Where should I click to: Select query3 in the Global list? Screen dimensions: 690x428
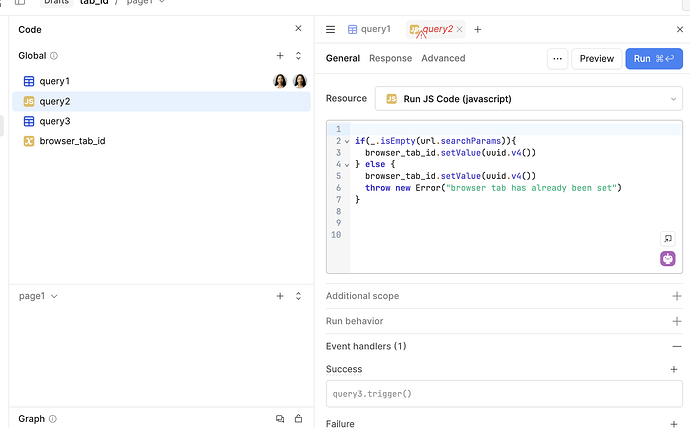161,121
